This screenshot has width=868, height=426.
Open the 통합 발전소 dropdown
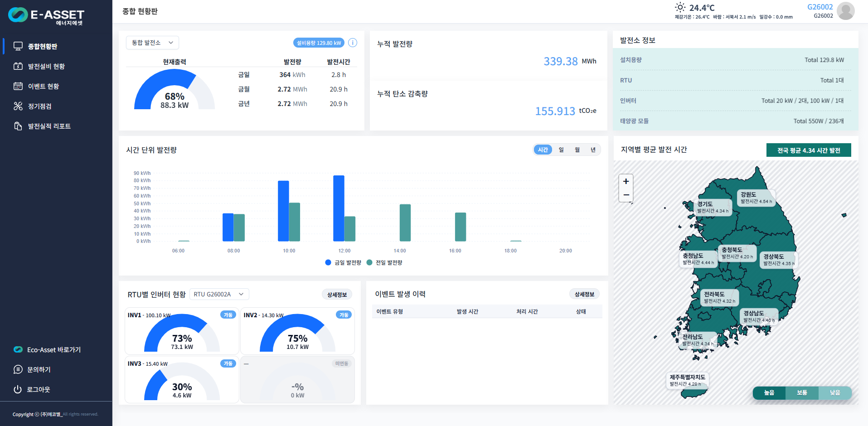152,43
